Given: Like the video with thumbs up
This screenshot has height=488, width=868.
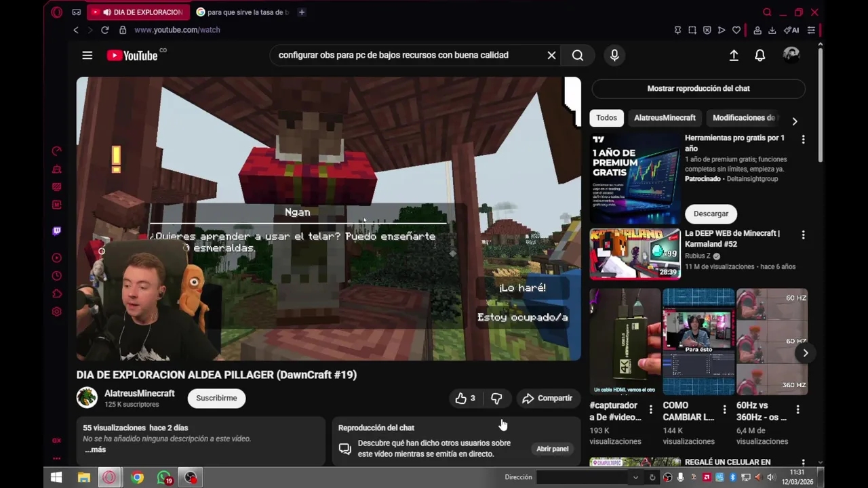Looking at the screenshot, I should click(465, 399).
